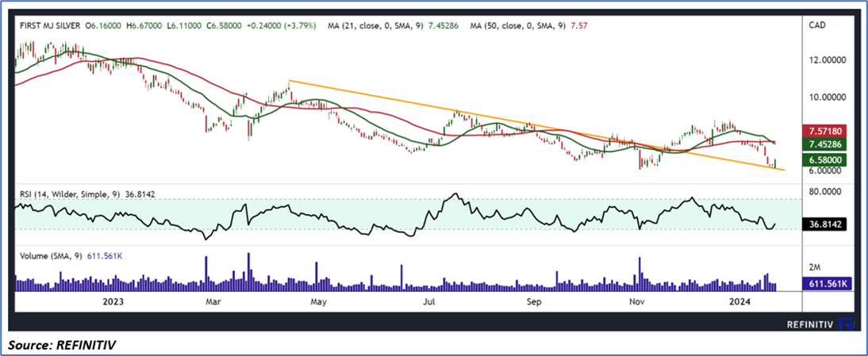Viewport: 868px width, 356px height.
Task: Click the 6.58000 last price tag
Action: 825,160
